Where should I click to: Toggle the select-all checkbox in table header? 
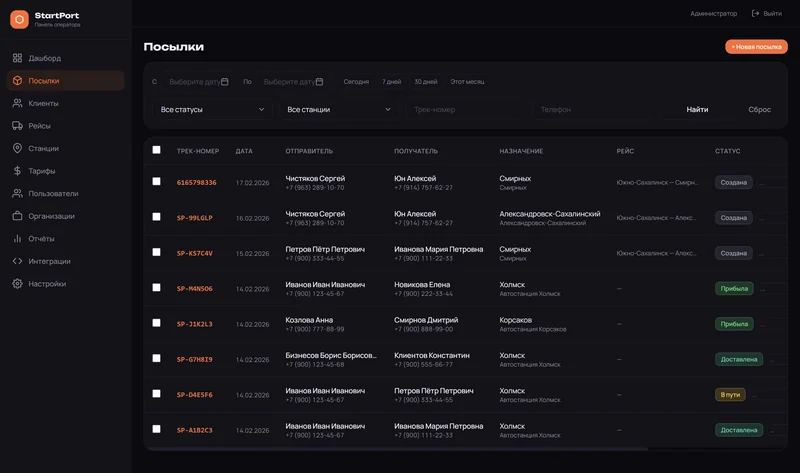point(156,150)
